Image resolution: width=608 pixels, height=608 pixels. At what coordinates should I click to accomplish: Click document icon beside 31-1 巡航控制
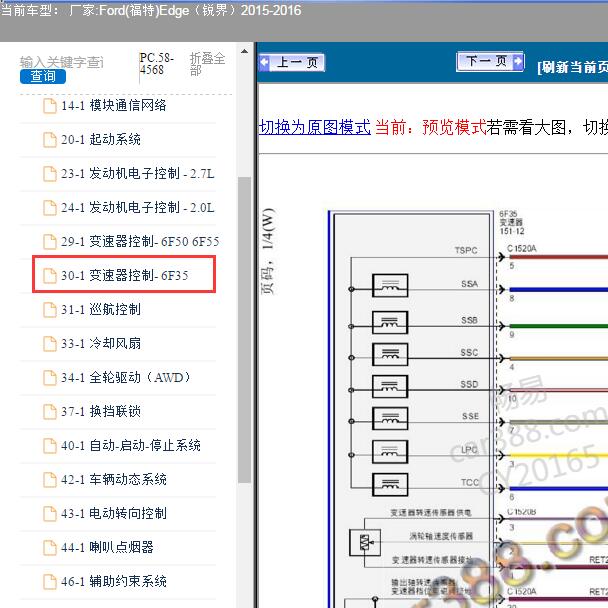pyautogui.click(x=50, y=310)
